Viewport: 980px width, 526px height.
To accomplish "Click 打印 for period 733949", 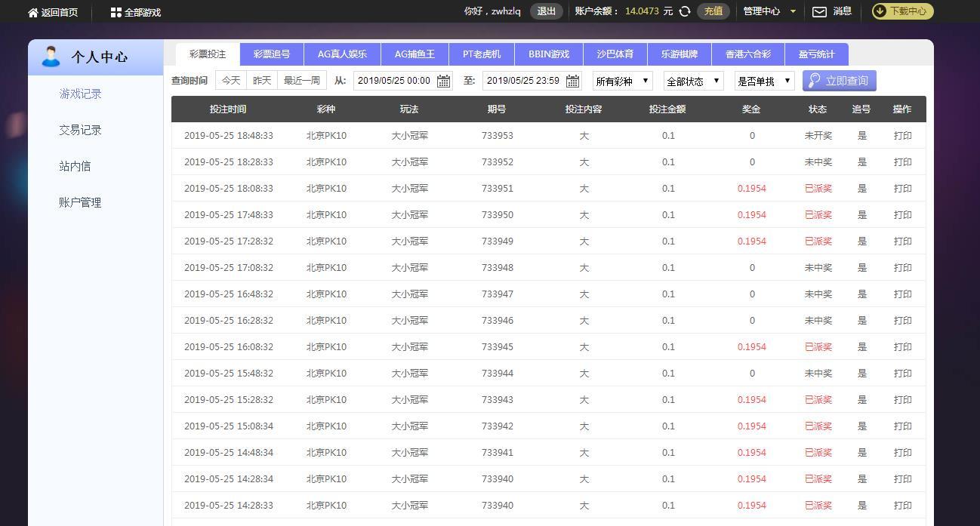I will tap(902, 241).
